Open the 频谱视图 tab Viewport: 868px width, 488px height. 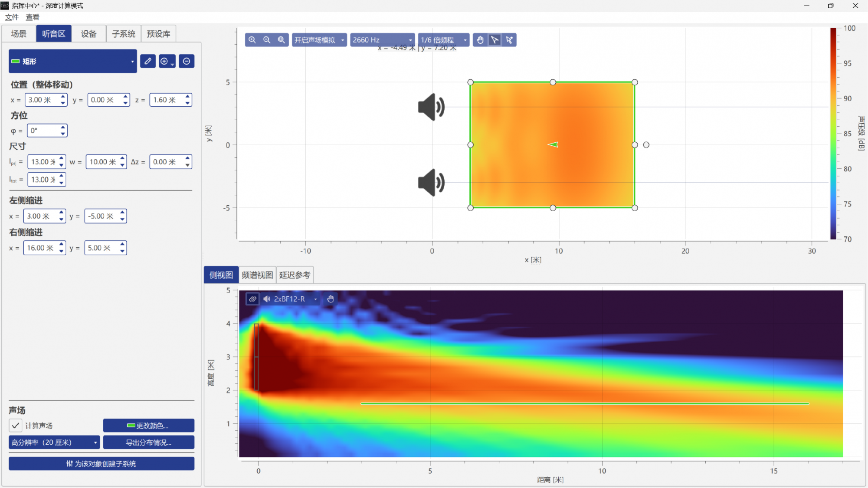pos(257,275)
